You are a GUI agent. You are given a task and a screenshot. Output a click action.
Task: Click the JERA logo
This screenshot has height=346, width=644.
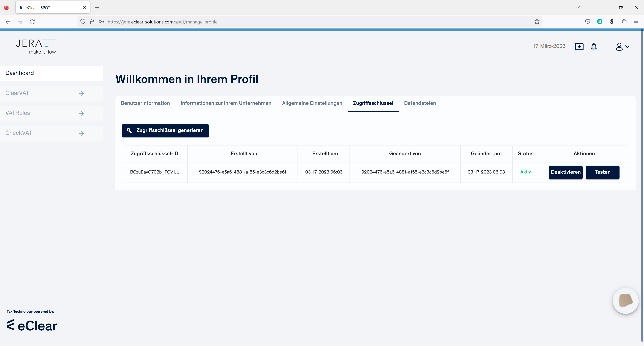point(36,46)
